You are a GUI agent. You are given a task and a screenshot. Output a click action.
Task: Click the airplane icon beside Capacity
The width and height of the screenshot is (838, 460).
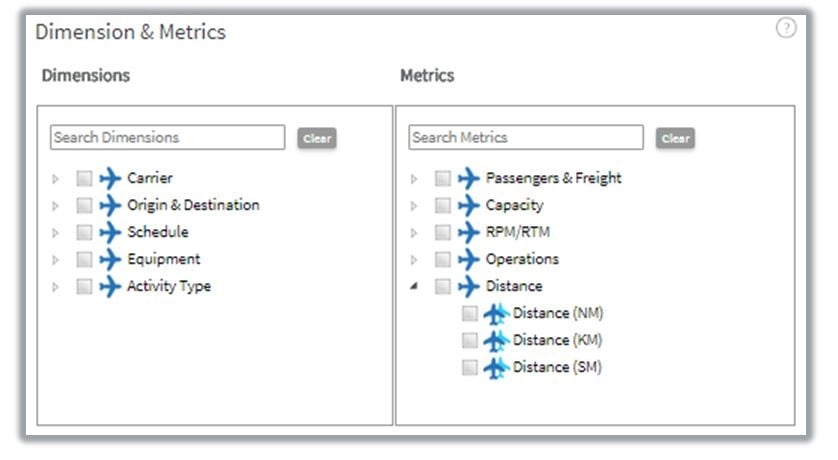[468, 206]
